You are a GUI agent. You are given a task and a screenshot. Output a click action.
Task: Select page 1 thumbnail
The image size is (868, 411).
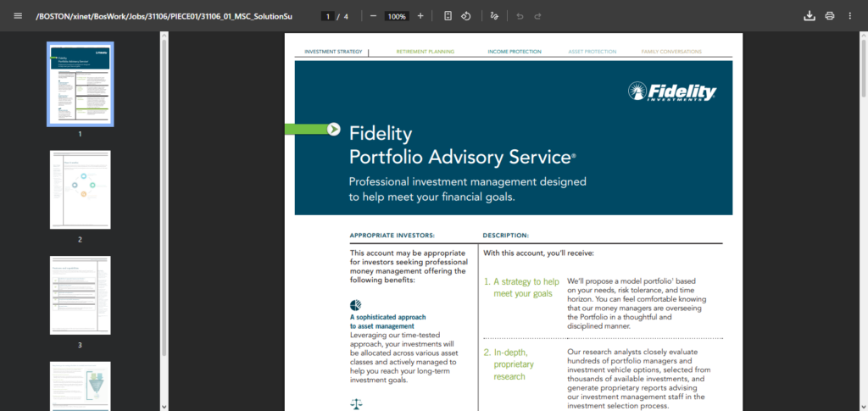[x=81, y=84]
